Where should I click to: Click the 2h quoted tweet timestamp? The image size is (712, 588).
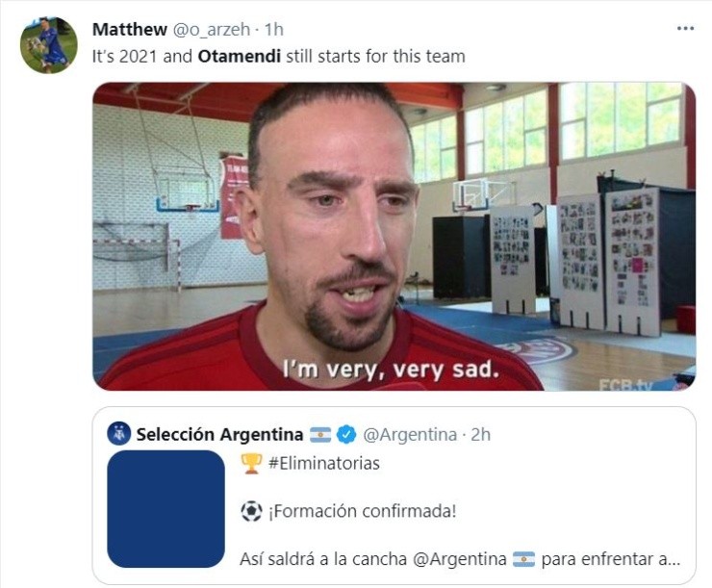click(x=480, y=435)
